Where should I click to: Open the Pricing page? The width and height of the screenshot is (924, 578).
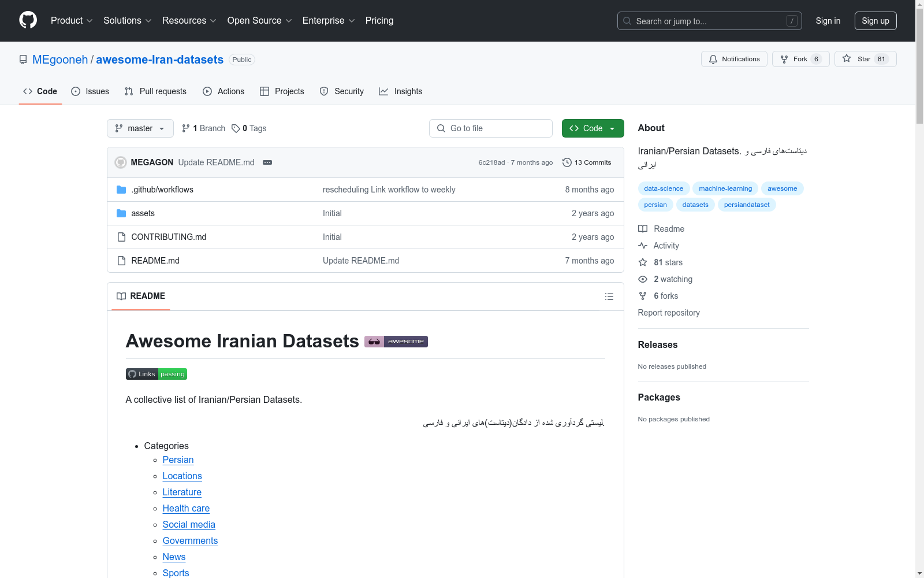click(379, 21)
